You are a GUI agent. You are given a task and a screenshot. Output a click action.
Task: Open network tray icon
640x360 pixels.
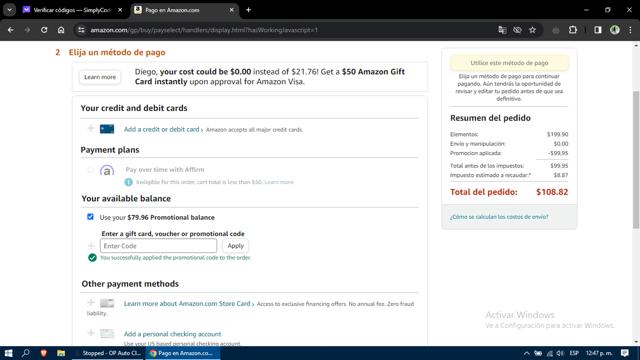coord(549,353)
